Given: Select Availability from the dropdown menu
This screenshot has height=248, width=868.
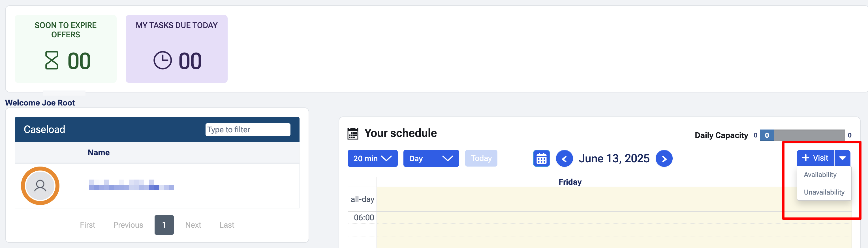Looking at the screenshot, I should pos(820,175).
